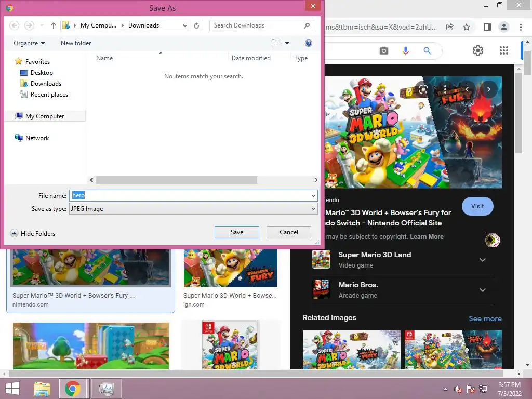This screenshot has width=532, height=399.
Task: Select Favorites in navigation pane
Action: 32,62
